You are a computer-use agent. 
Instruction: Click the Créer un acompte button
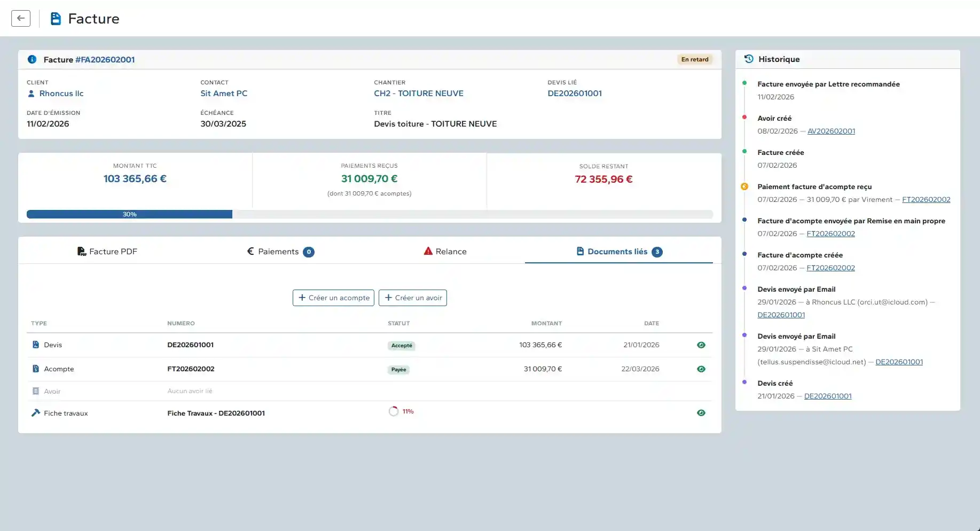pyautogui.click(x=333, y=298)
